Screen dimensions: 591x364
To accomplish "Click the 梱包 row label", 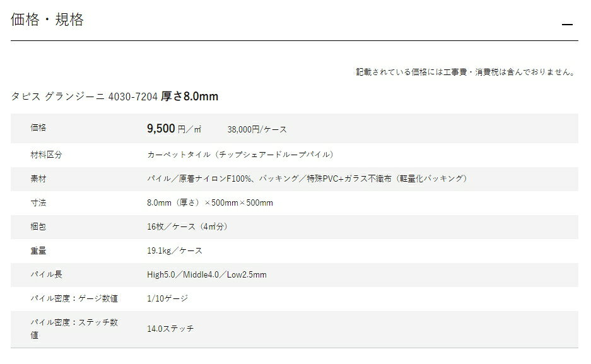I will pos(38,226).
